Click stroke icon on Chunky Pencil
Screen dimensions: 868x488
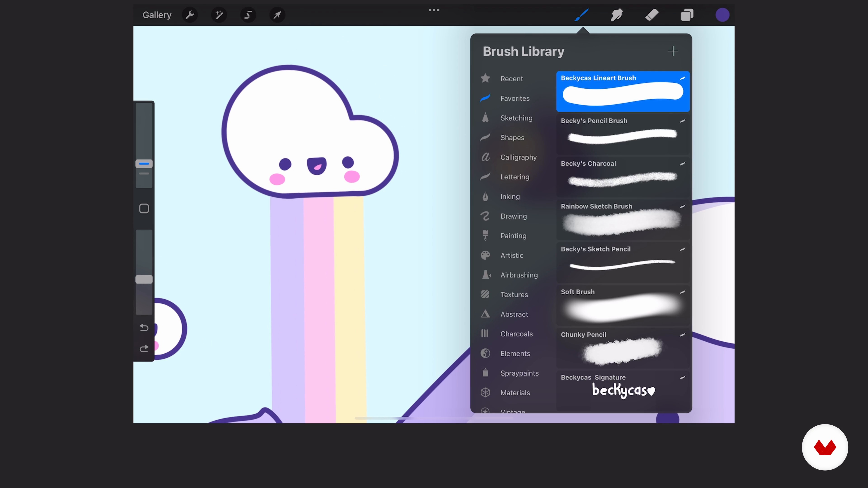pos(682,335)
